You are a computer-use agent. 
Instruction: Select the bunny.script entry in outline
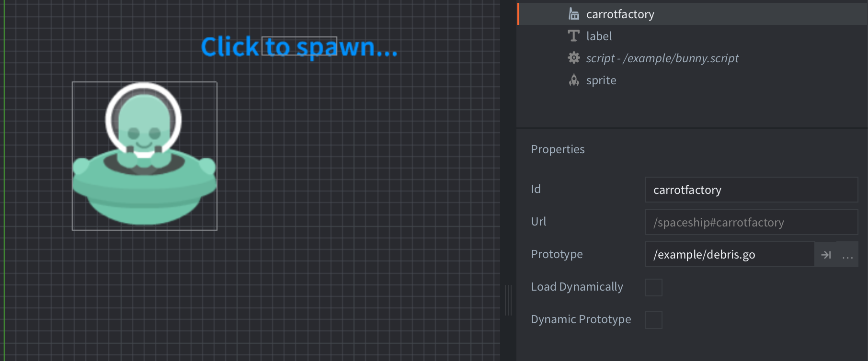tap(693, 58)
